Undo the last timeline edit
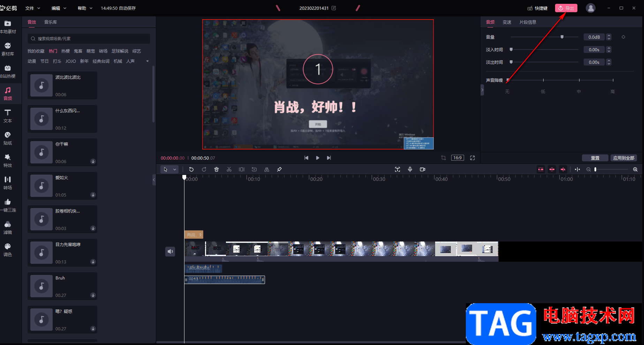Viewport: 644px width, 345px height. tap(191, 169)
